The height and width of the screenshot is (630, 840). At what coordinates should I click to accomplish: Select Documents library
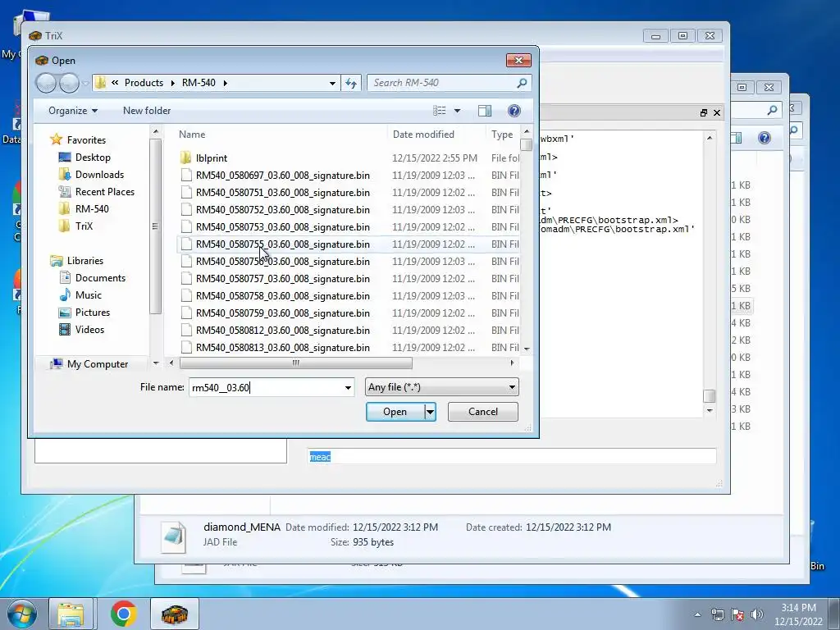(100, 277)
